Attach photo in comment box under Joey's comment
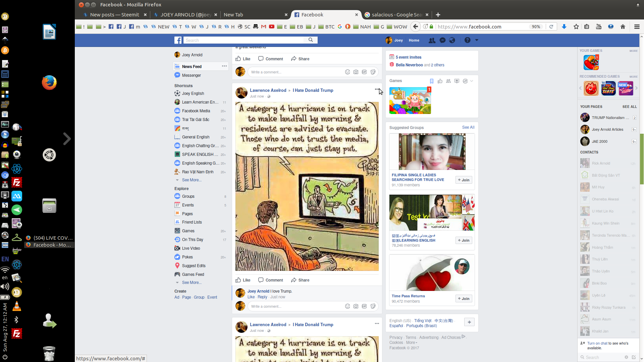644x362 pixels. (x=356, y=306)
